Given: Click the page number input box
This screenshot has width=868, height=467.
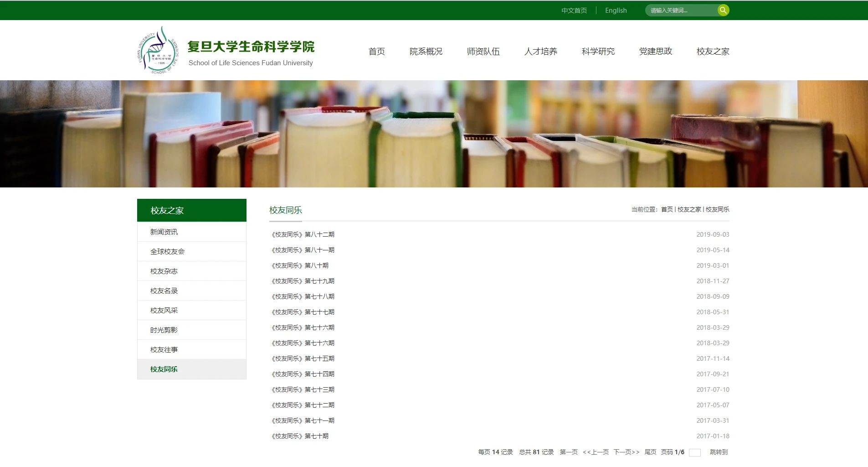Looking at the screenshot, I should pyautogui.click(x=694, y=452).
